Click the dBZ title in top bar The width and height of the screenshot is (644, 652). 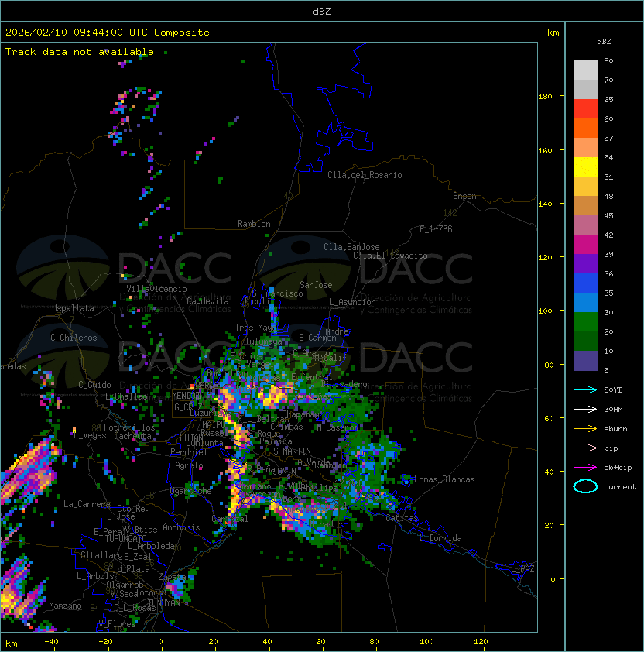[x=322, y=12]
